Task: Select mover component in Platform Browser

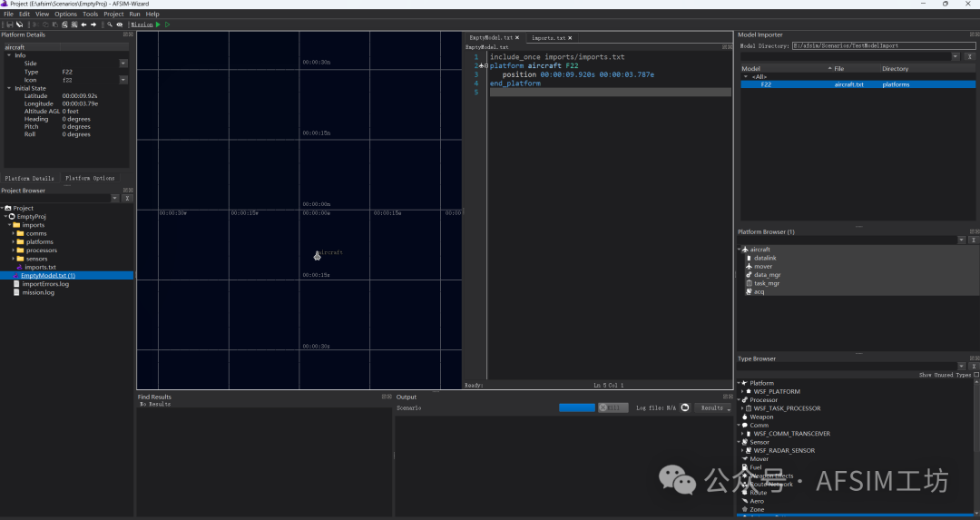Action: coord(763,266)
